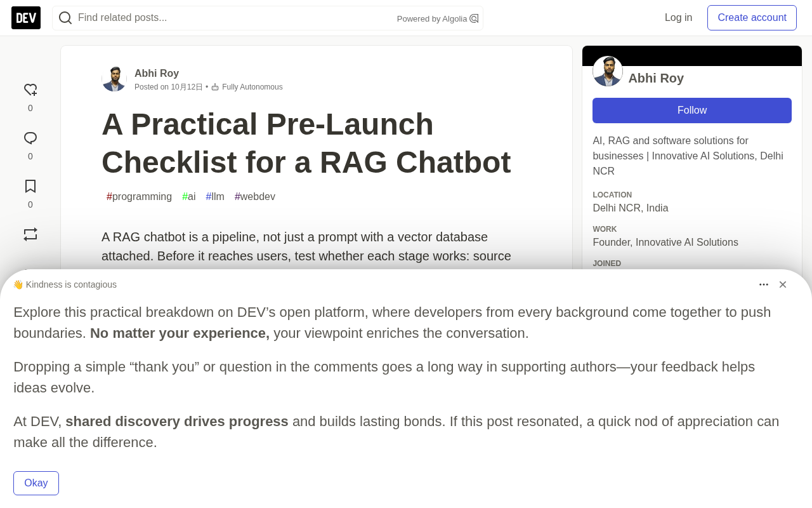This screenshot has width=812, height=508.
Task: Open Abhi Roy author name link in post
Action: click(x=157, y=73)
